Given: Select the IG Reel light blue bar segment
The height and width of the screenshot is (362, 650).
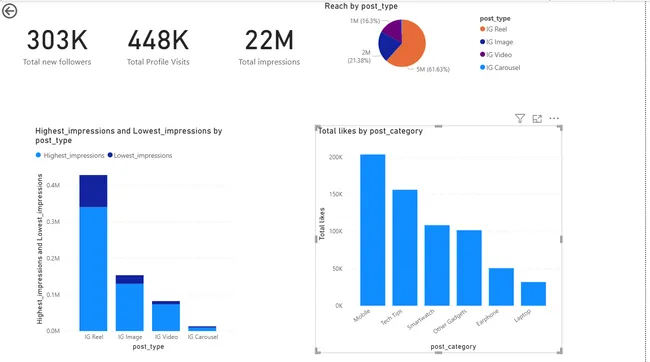Looking at the screenshot, I should [93, 269].
